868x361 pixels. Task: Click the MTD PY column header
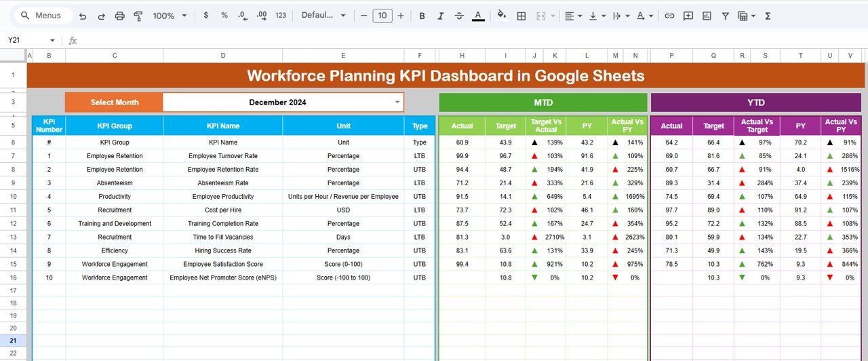pos(587,126)
